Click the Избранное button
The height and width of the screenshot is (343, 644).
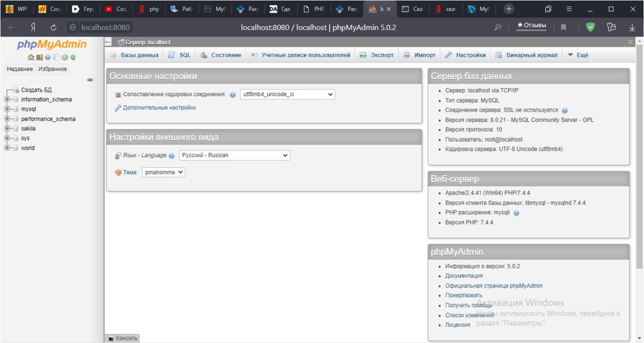tap(52, 69)
